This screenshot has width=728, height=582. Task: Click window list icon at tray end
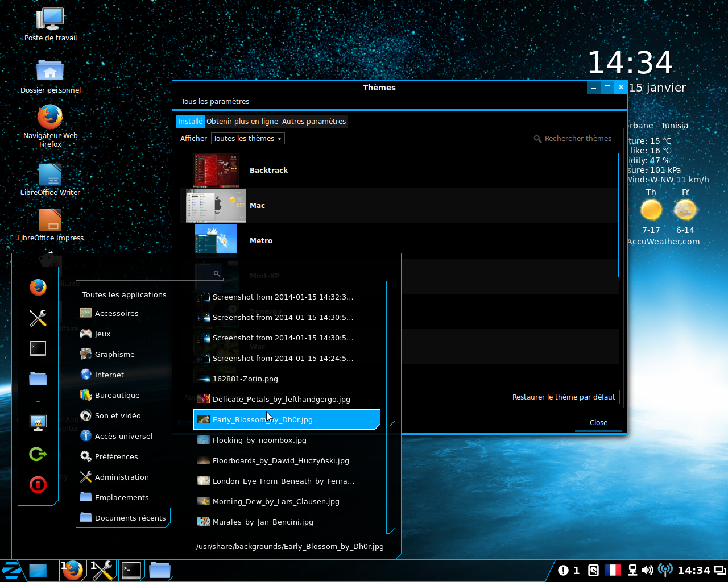[720, 571]
